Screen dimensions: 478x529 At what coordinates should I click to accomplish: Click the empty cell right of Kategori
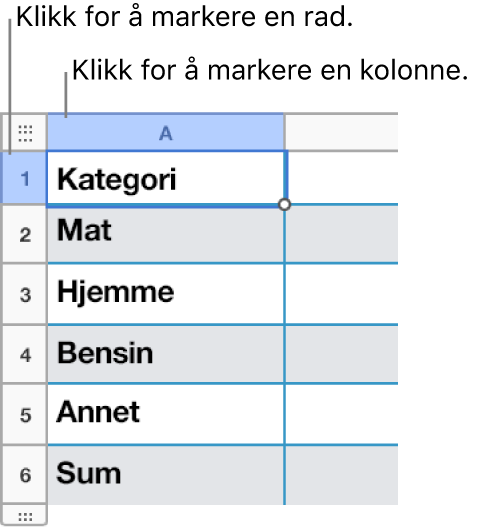coord(342,178)
